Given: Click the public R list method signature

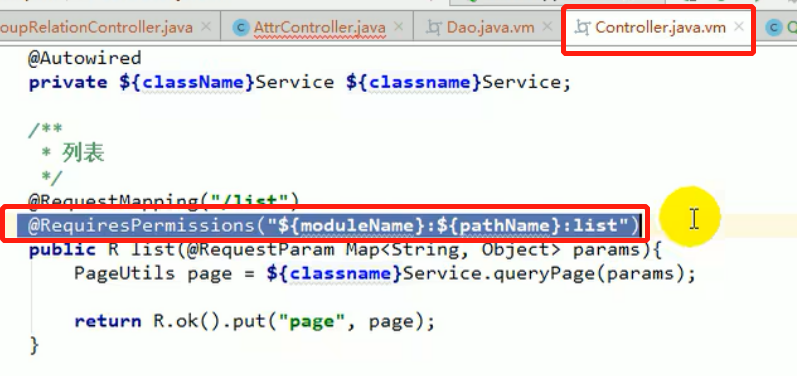Looking at the screenshot, I should (345, 250).
